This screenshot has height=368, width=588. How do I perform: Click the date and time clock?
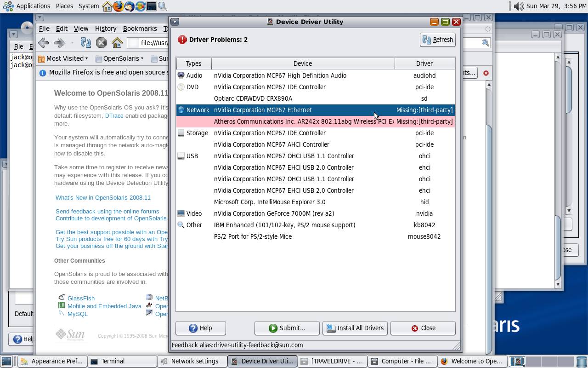click(555, 6)
